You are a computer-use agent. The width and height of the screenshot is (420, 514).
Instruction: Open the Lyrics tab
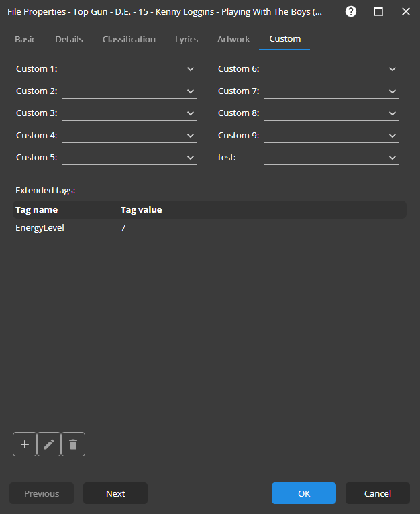(x=187, y=39)
